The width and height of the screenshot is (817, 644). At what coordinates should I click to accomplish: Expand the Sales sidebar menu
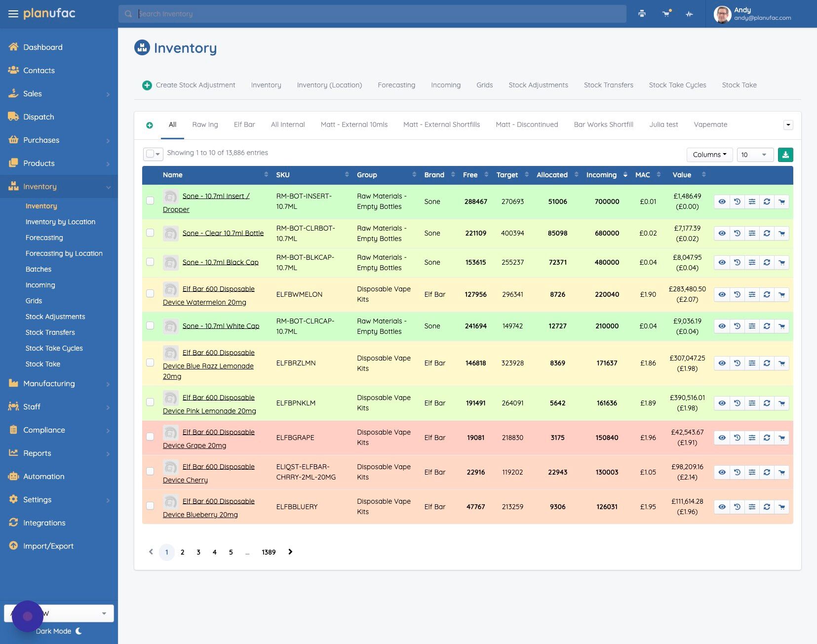[59, 94]
